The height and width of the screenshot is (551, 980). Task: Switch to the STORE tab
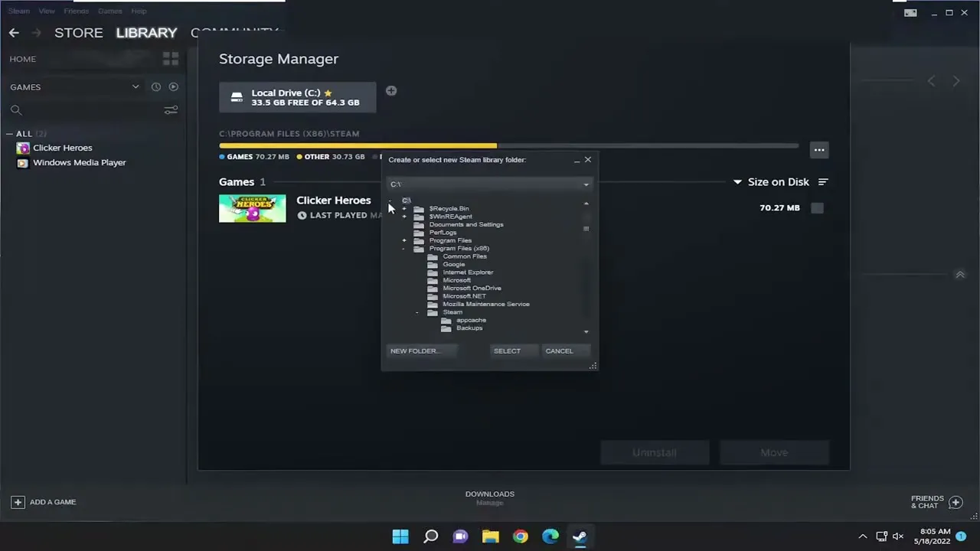[x=78, y=32]
